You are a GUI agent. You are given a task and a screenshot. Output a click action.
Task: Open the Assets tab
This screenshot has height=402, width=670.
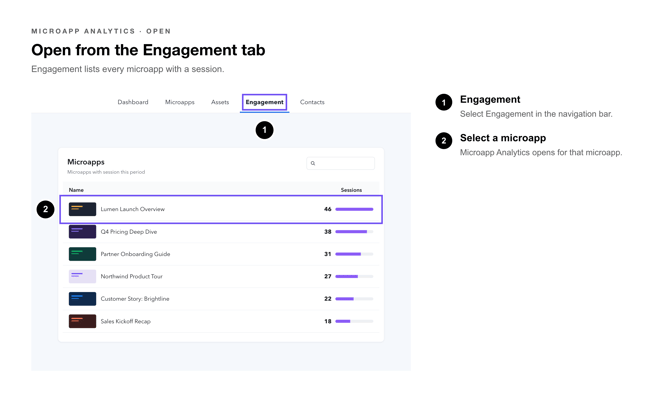(220, 102)
